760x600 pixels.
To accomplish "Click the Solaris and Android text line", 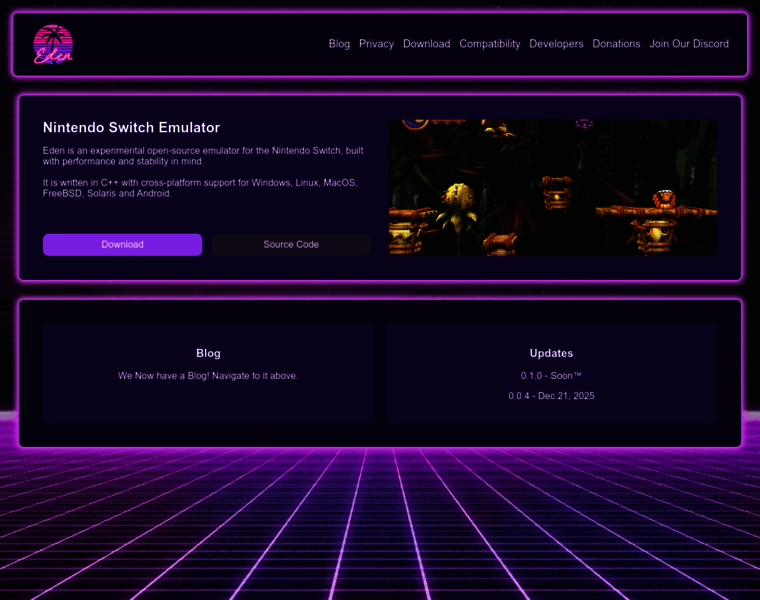I will click(107, 194).
